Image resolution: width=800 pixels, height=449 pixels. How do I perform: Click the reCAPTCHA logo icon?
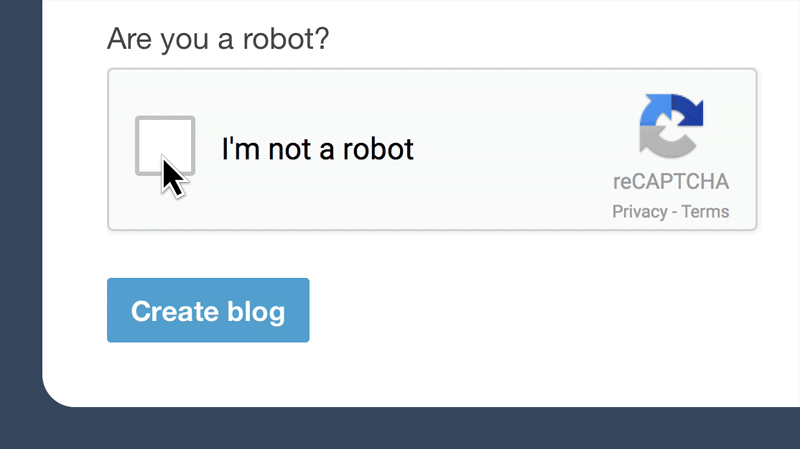point(671,127)
